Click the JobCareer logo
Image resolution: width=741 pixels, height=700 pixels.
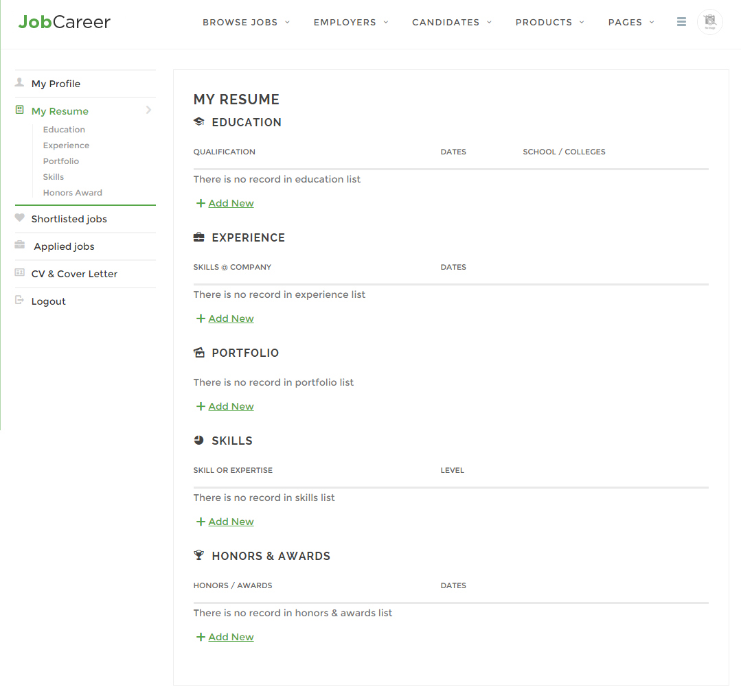point(65,22)
